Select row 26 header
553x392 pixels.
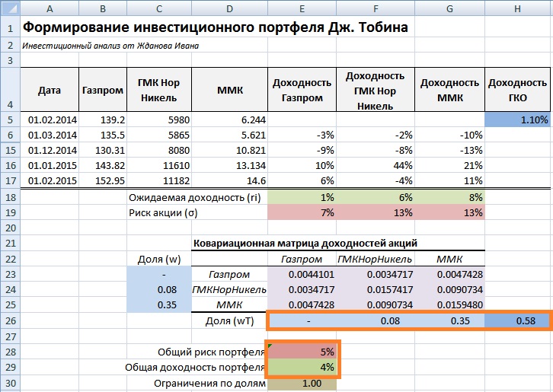[9, 320]
